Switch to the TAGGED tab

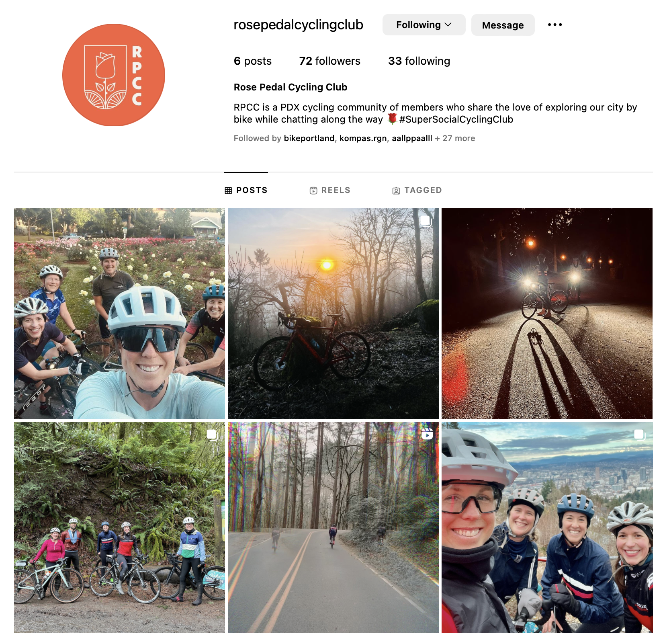tap(417, 190)
